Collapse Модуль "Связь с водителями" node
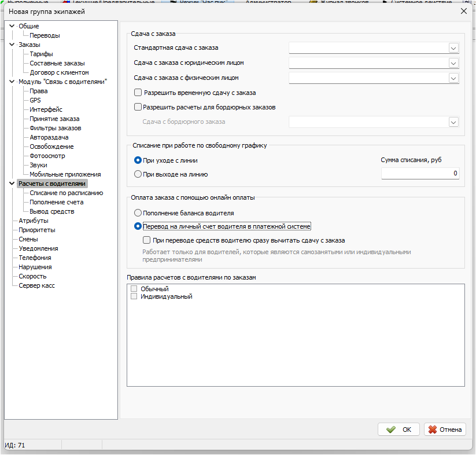 coord(12,82)
